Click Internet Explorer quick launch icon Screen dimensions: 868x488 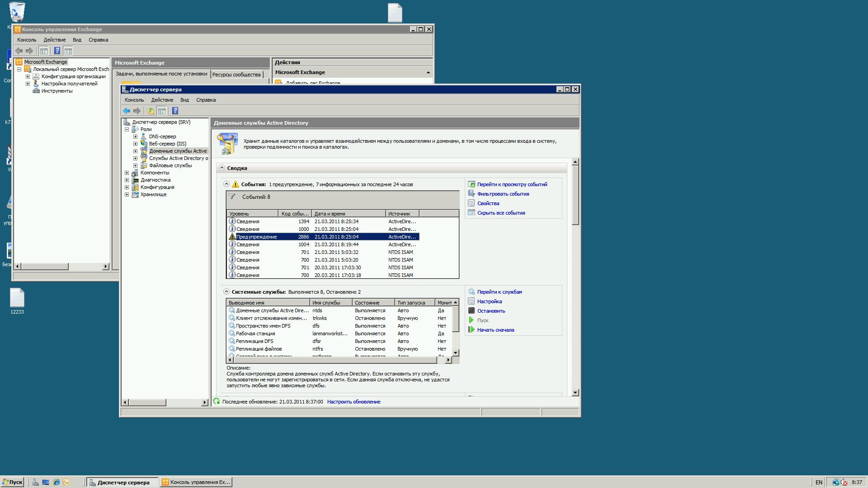pyautogui.click(x=57, y=482)
